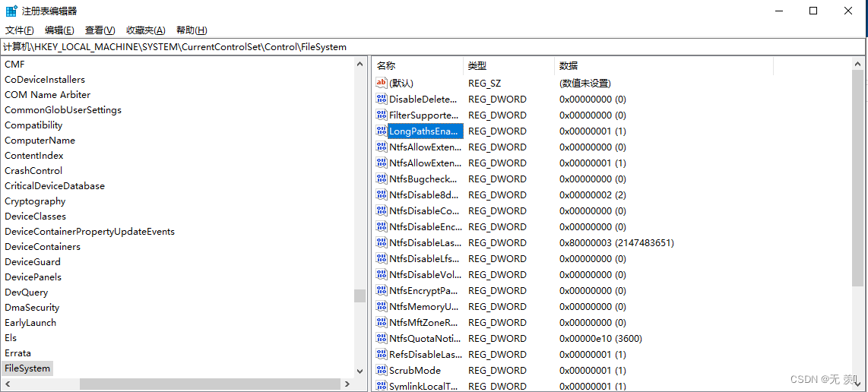This screenshot has width=868, height=392.
Task: Click the tree pane's vertical scrollbar thumb
Action: pyautogui.click(x=360, y=296)
